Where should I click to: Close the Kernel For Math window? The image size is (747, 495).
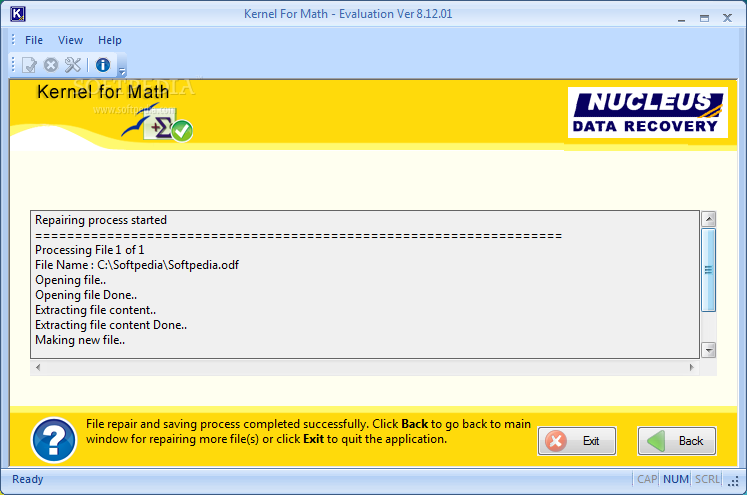point(727,18)
